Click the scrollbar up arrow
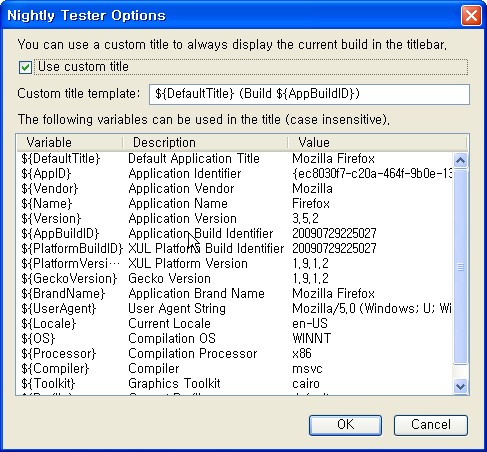 pos(460,161)
